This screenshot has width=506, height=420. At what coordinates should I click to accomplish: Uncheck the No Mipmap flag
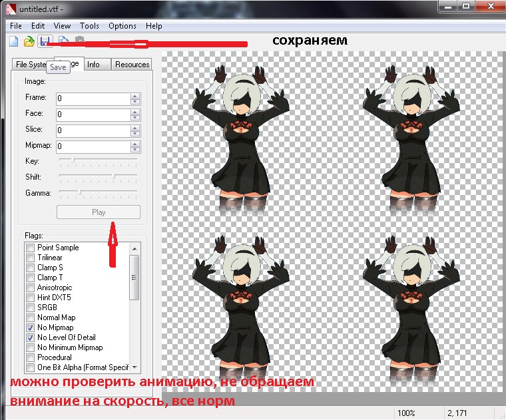31,327
